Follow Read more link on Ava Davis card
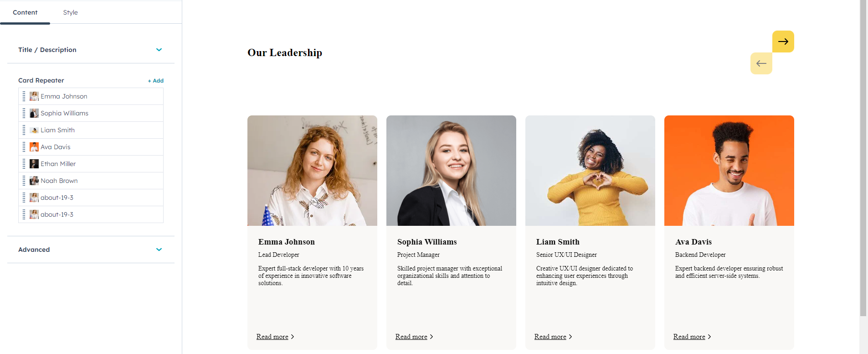The image size is (868, 354). pos(689,337)
